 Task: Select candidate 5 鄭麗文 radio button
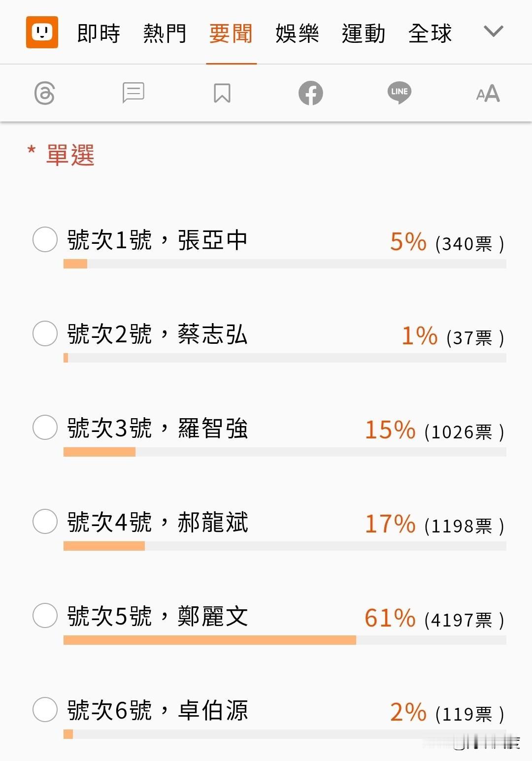click(45, 615)
